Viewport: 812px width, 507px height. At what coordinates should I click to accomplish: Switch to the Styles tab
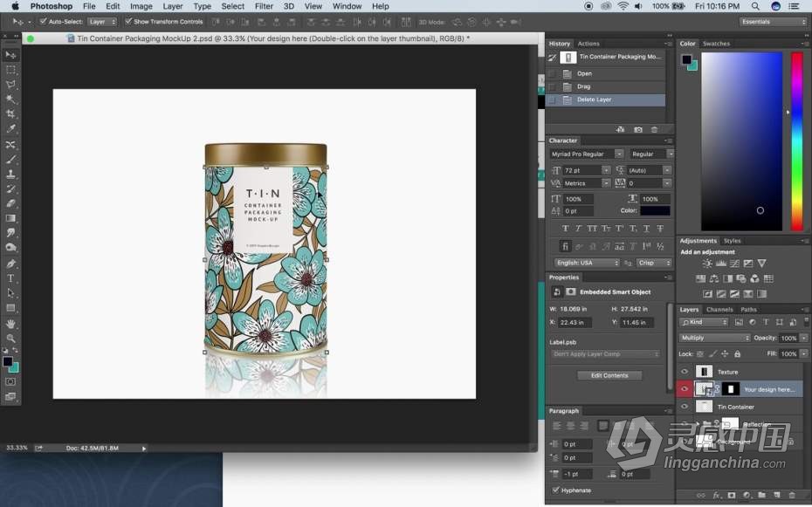click(732, 241)
